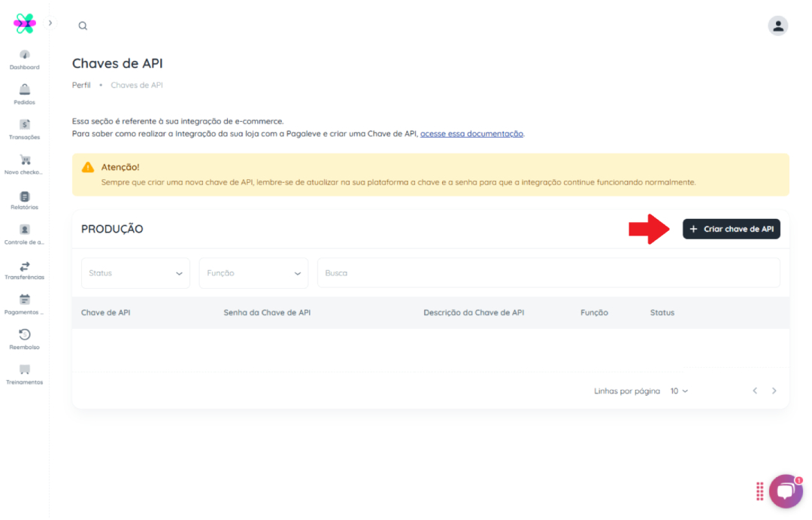
Task: Go to Pedidos in the sidebar
Action: click(x=25, y=93)
